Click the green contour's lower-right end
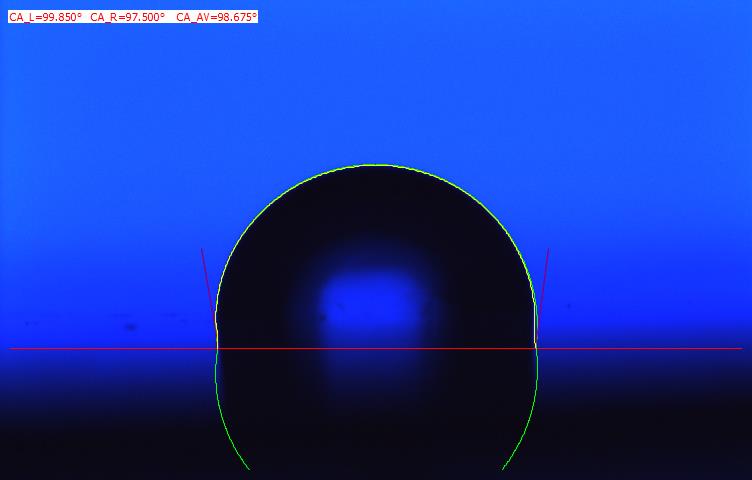752x480 pixels. pos(503,468)
